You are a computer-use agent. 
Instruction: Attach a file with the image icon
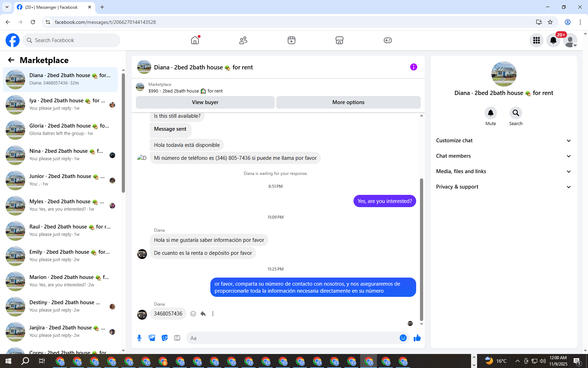point(152,338)
